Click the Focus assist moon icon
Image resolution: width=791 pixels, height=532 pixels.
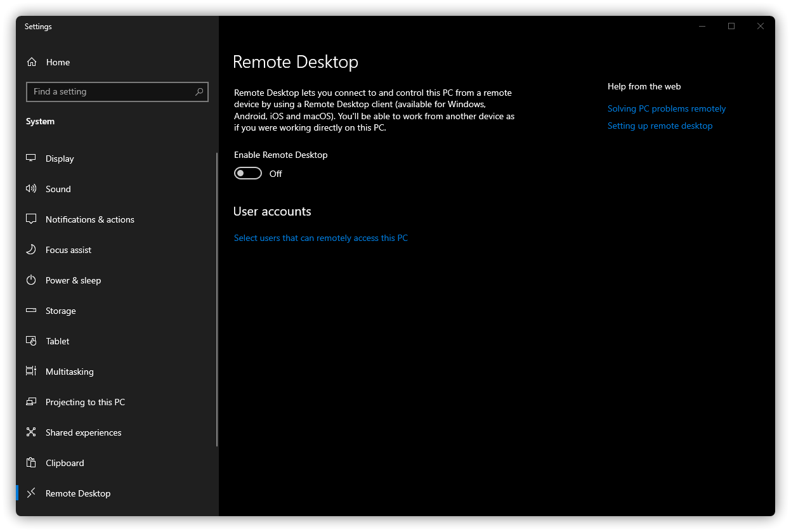(31, 250)
